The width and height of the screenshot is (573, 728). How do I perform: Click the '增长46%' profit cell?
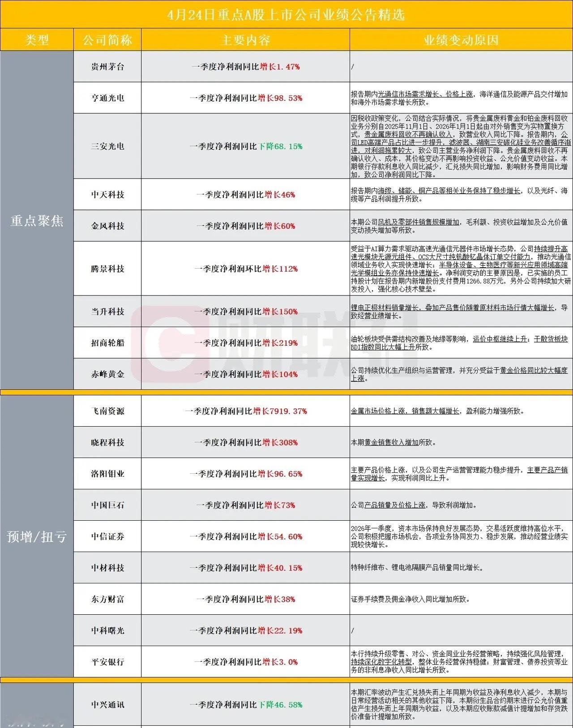click(x=245, y=195)
